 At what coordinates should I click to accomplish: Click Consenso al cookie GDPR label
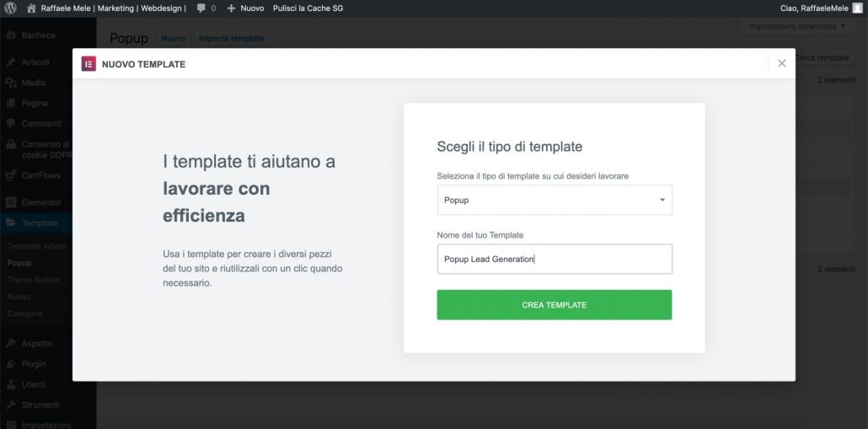[46, 149]
